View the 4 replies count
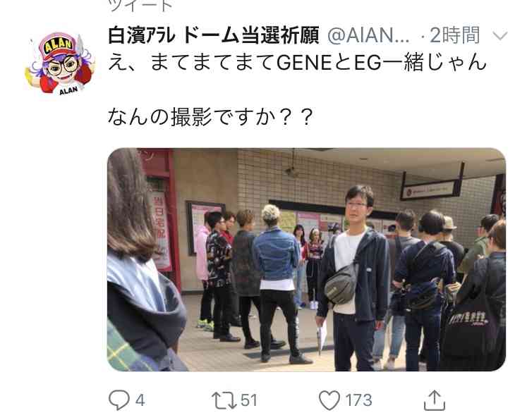This screenshot has width=527, height=420. [x=140, y=400]
